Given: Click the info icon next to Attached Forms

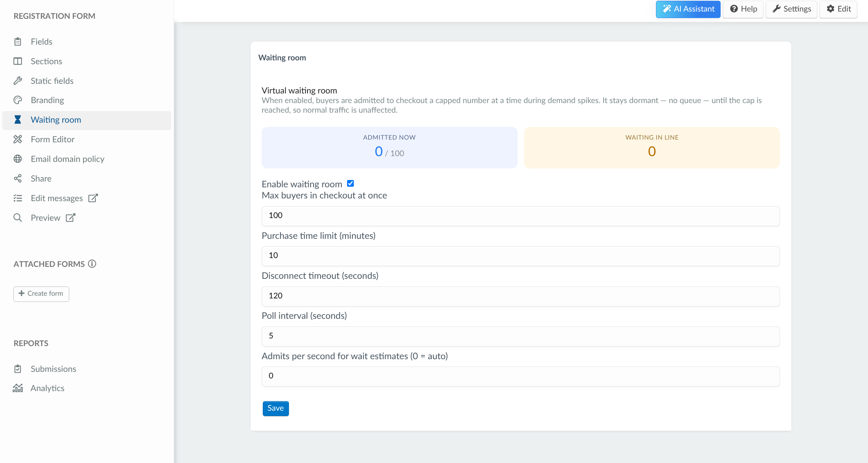Looking at the screenshot, I should tap(92, 264).
